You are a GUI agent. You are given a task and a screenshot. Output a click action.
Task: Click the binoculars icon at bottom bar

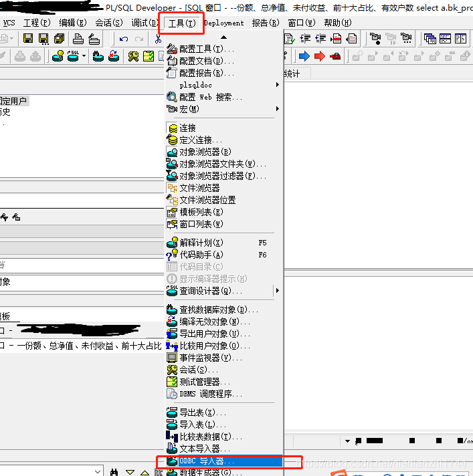114,472
